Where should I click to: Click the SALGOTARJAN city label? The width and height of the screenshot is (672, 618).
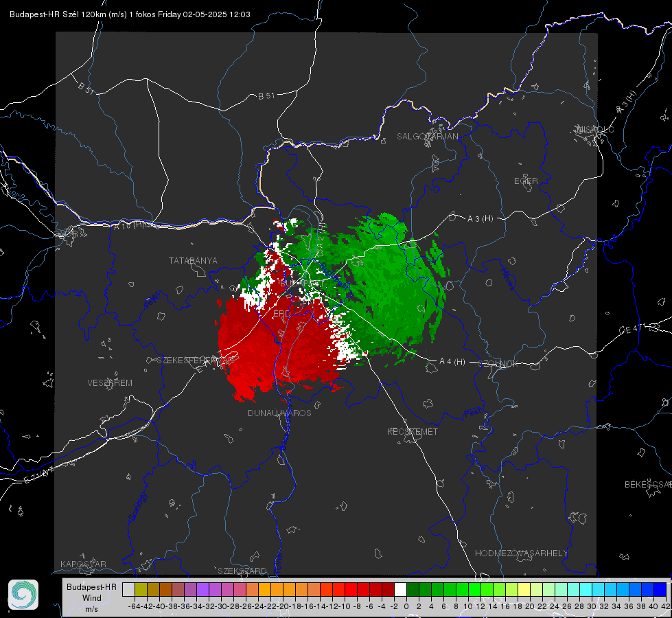coord(427,137)
